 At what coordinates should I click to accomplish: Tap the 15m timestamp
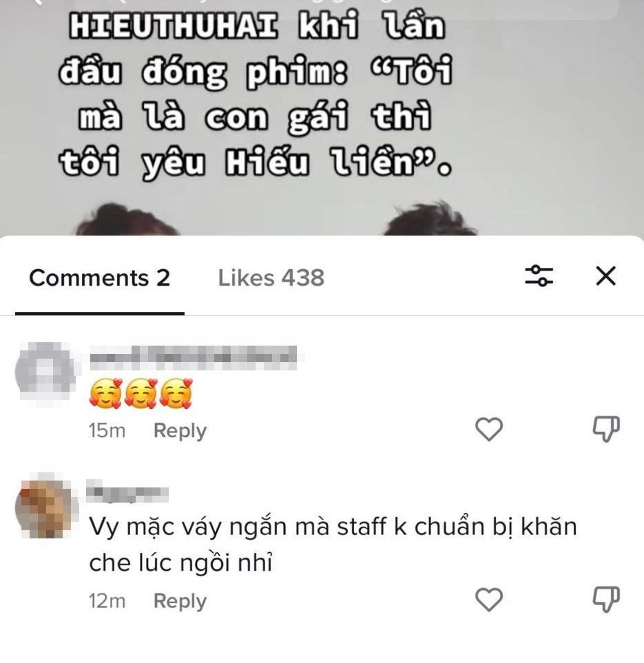(x=107, y=431)
